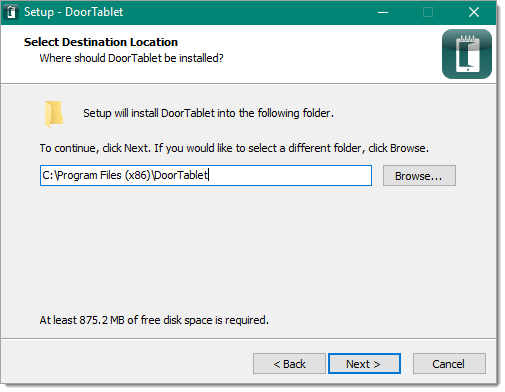Cancel the DoorTablet installation

coord(449,364)
